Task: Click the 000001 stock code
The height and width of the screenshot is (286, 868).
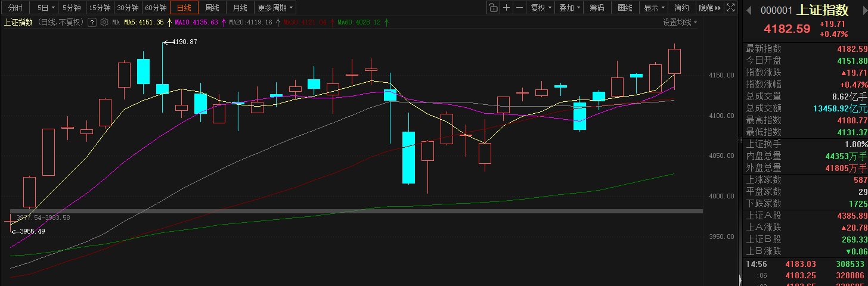Action: 776,11
